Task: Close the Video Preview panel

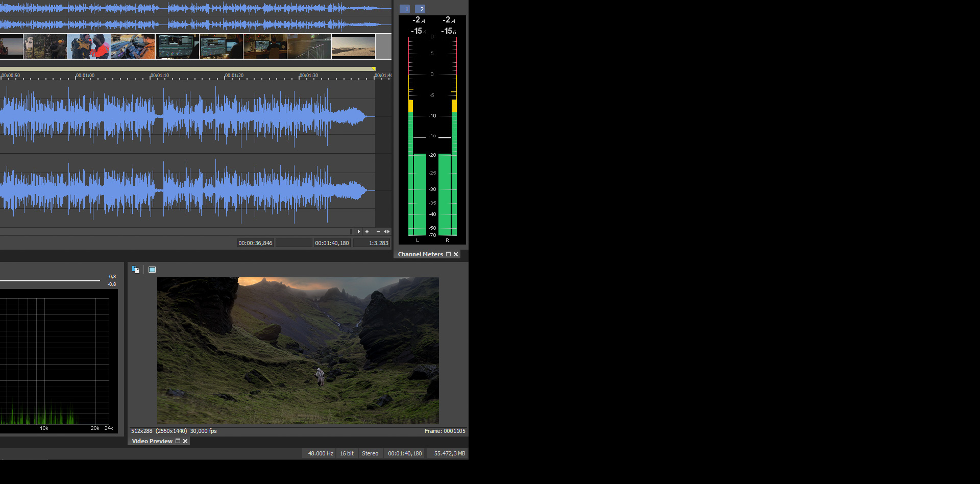Action: pyautogui.click(x=185, y=441)
